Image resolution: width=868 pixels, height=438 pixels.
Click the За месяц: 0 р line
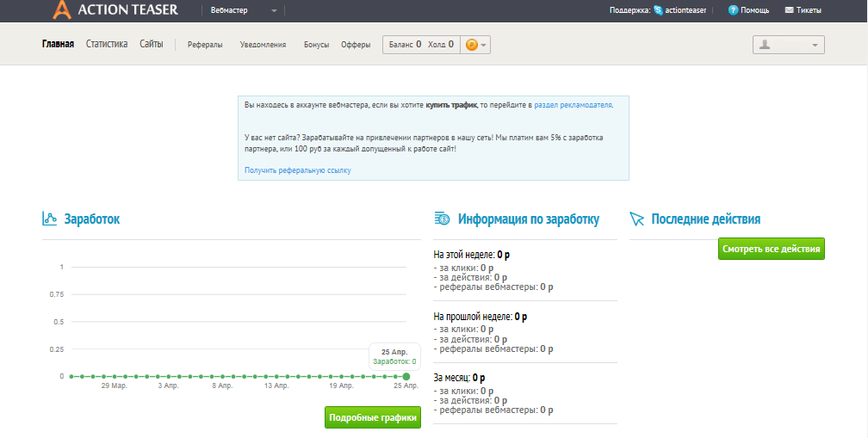point(459,379)
